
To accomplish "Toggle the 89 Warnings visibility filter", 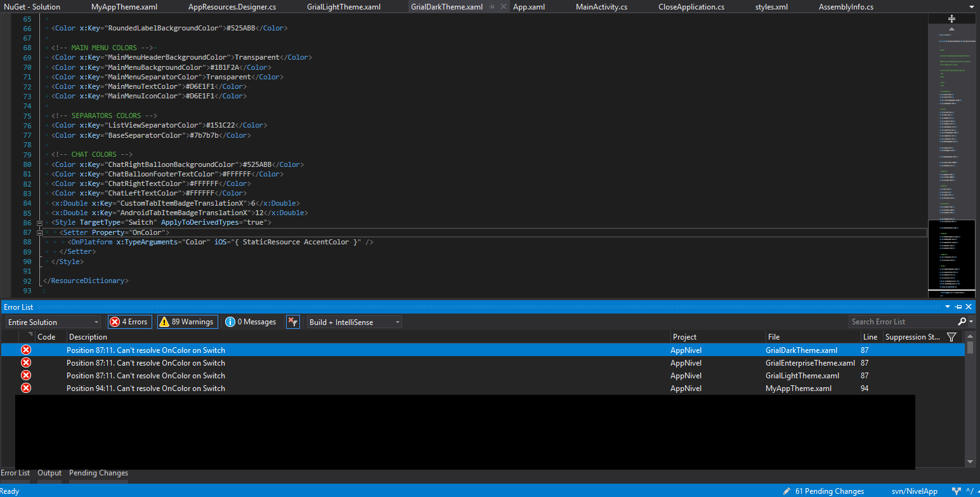I will point(187,321).
